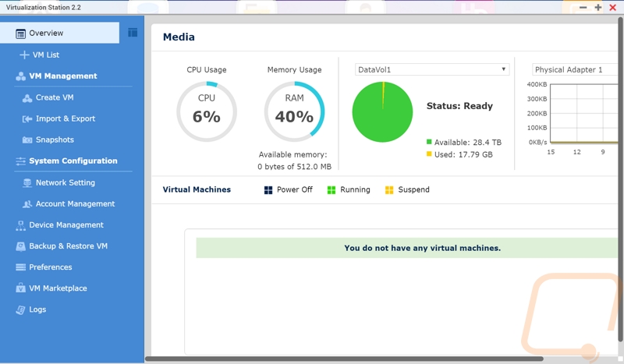Image resolution: width=624 pixels, height=364 pixels.
Task: Click the plus icon beside VM List
Action: pyautogui.click(x=24, y=55)
